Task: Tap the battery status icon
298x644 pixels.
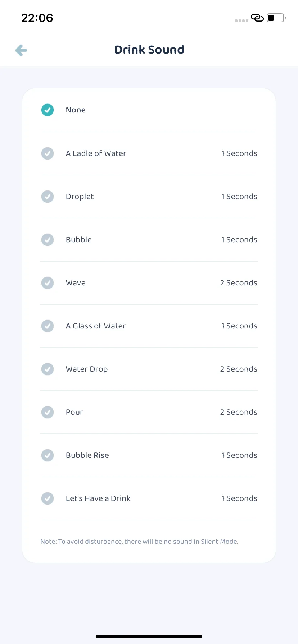Action: point(276,18)
